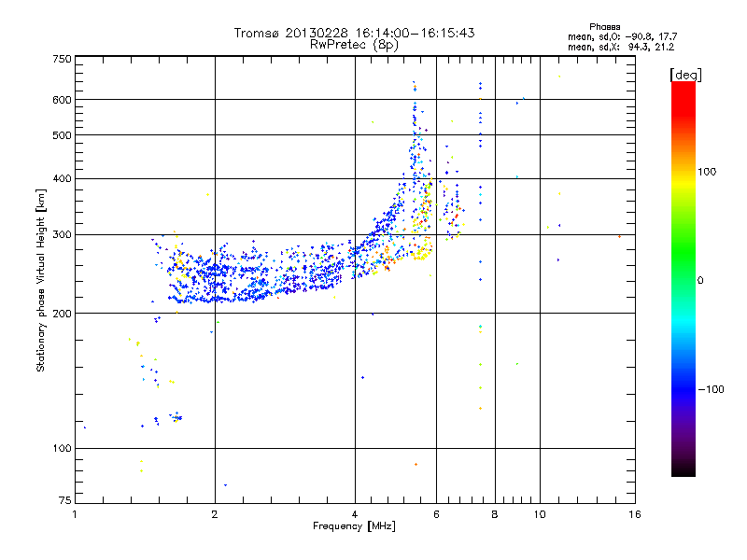Select the 'mean, sd,X: 94.3, 21.2' line
Image resolution: width=747 pixels, height=560 pixels.
[621, 47]
